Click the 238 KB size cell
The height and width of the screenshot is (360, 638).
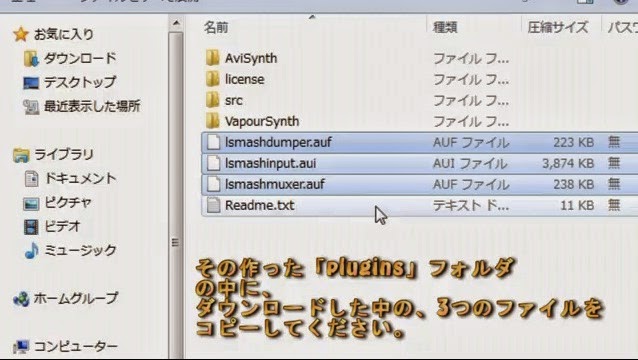[573, 184]
